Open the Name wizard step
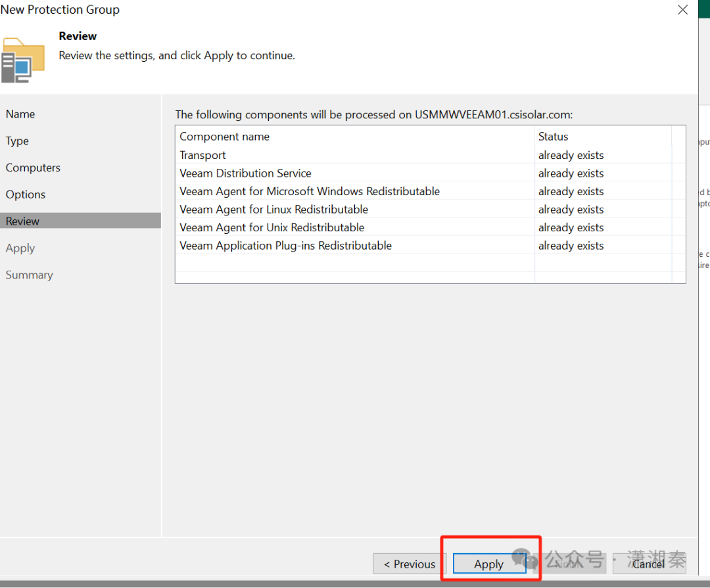The height and width of the screenshot is (588, 710). (20, 114)
